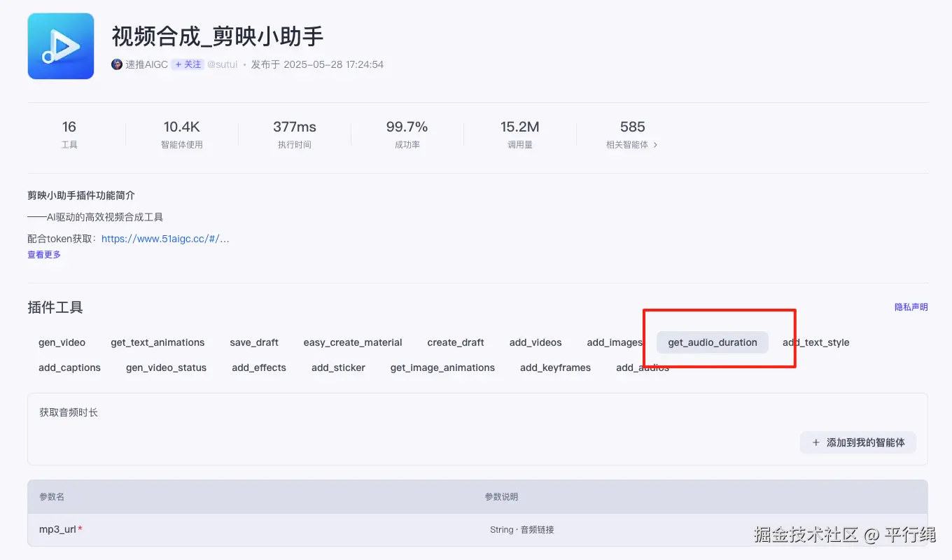Screen dimensions: 952x560
Task: Expand description with 查看更多
Action: pyautogui.click(x=44, y=255)
